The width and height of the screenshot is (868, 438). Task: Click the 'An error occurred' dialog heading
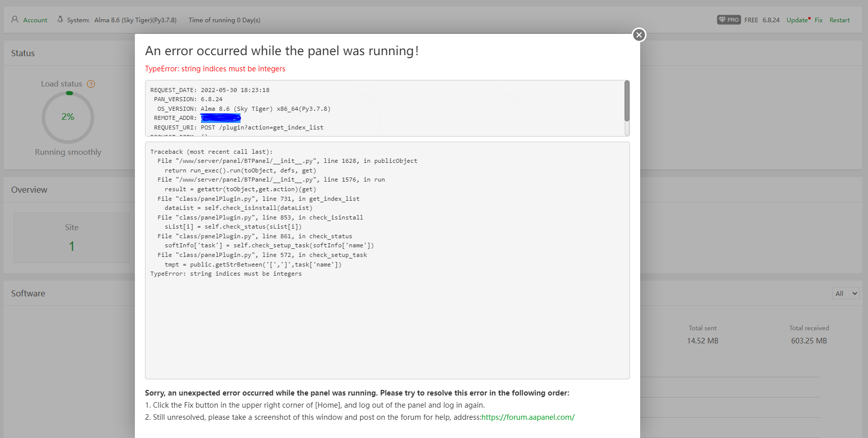click(x=282, y=51)
